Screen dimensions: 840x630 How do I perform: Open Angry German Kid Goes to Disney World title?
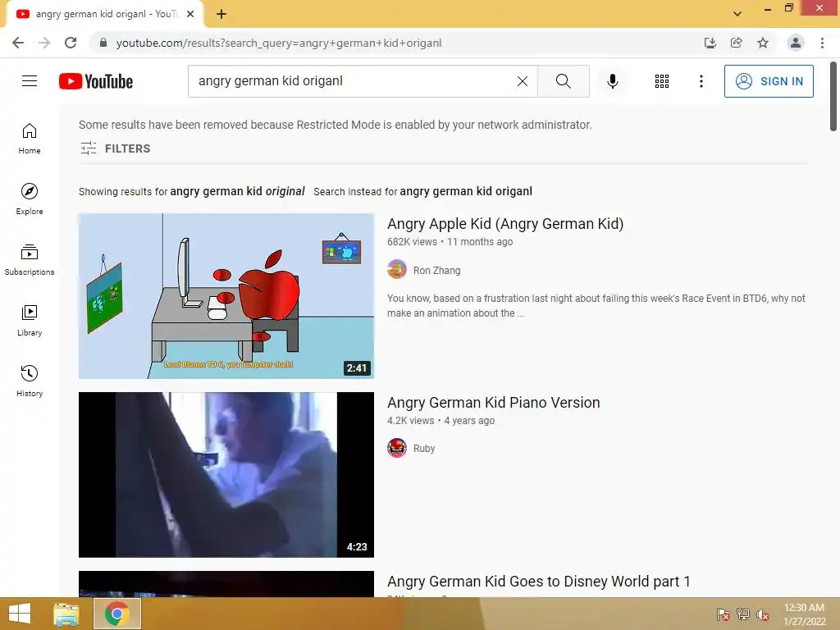[538, 582]
